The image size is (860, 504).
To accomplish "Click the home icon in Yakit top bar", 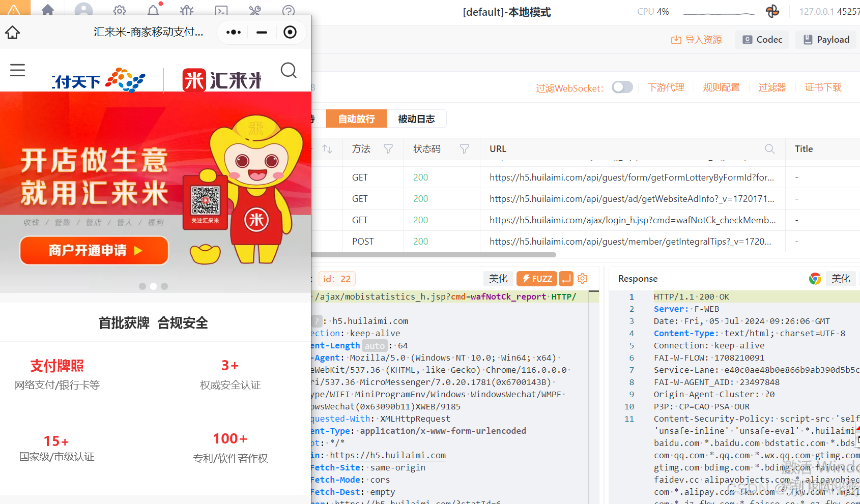I will click(48, 10).
